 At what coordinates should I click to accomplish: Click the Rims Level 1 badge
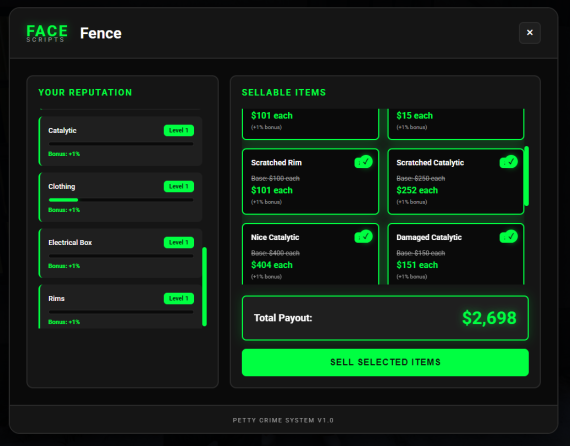tap(178, 298)
